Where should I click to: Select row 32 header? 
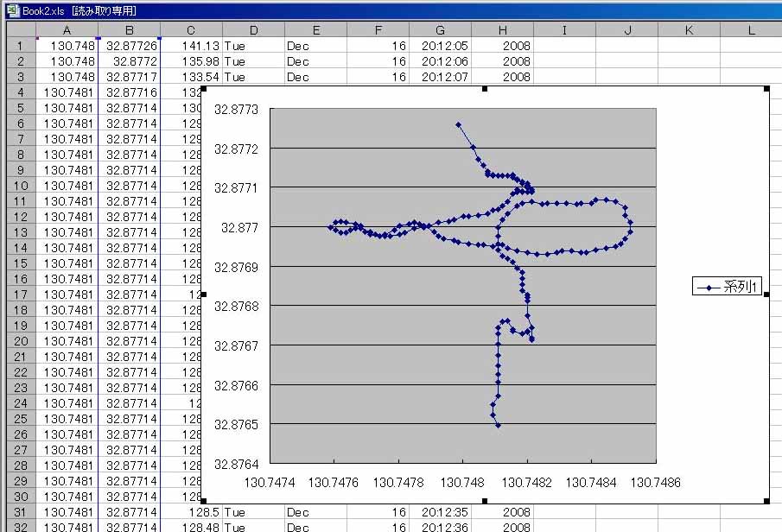19,527
